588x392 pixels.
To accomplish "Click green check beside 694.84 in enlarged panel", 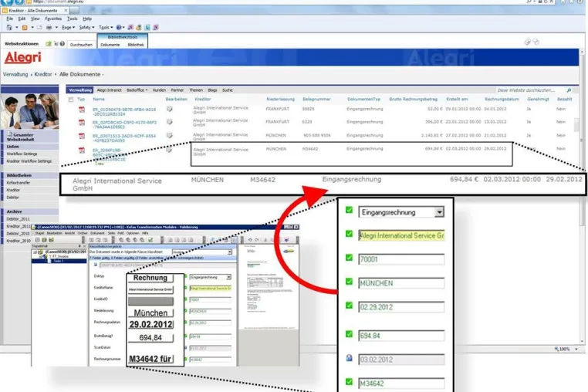I will pyautogui.click(x=349, y=334).
